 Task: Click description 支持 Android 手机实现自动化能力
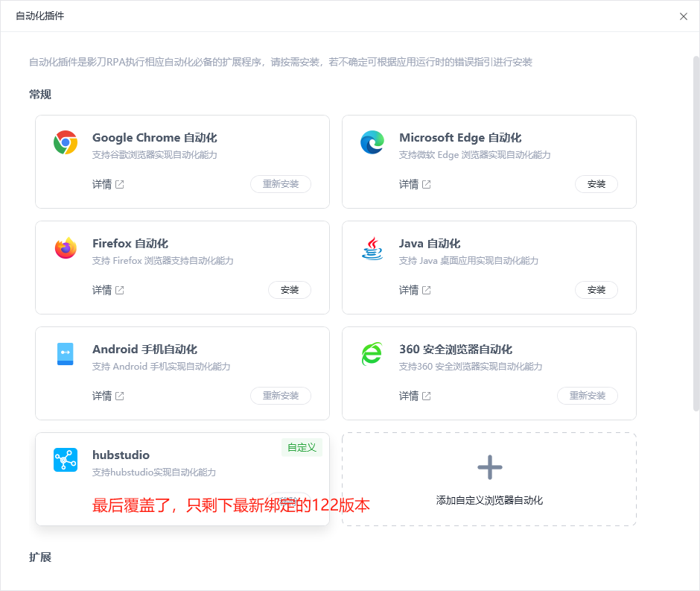(161, 367)
